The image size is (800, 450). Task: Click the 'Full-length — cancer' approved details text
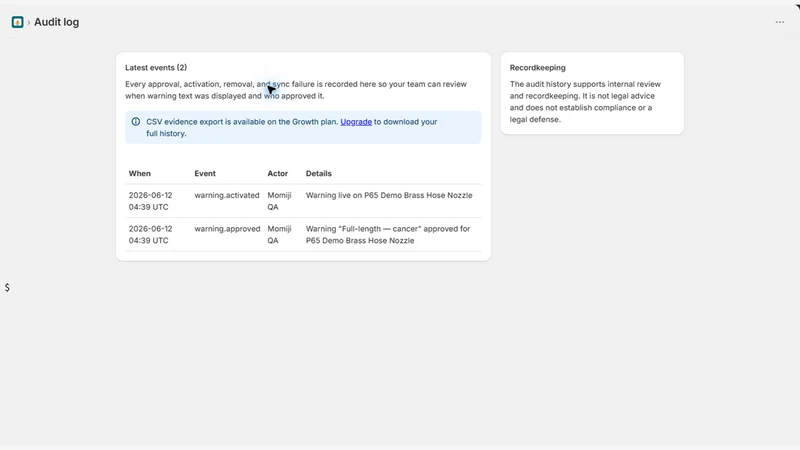388,235
